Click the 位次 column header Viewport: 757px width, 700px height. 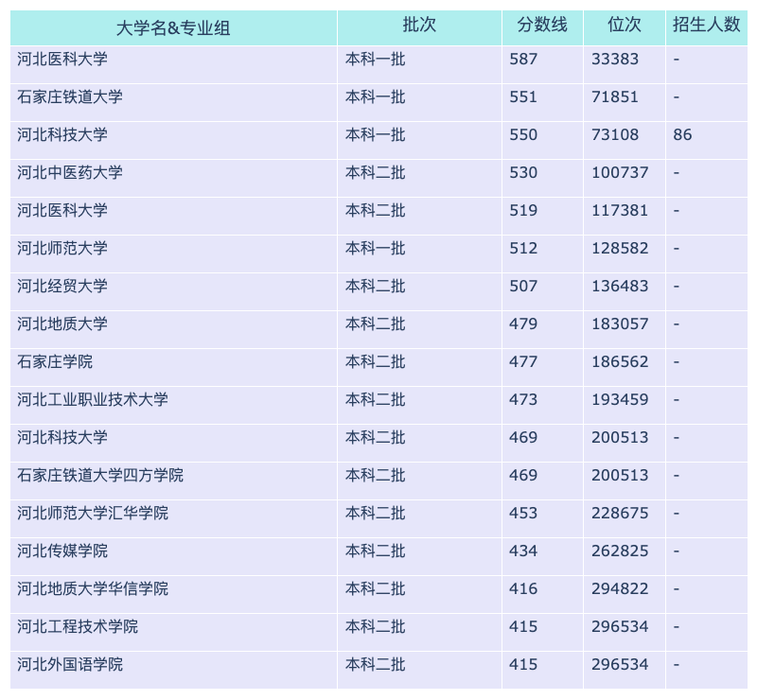625,28
